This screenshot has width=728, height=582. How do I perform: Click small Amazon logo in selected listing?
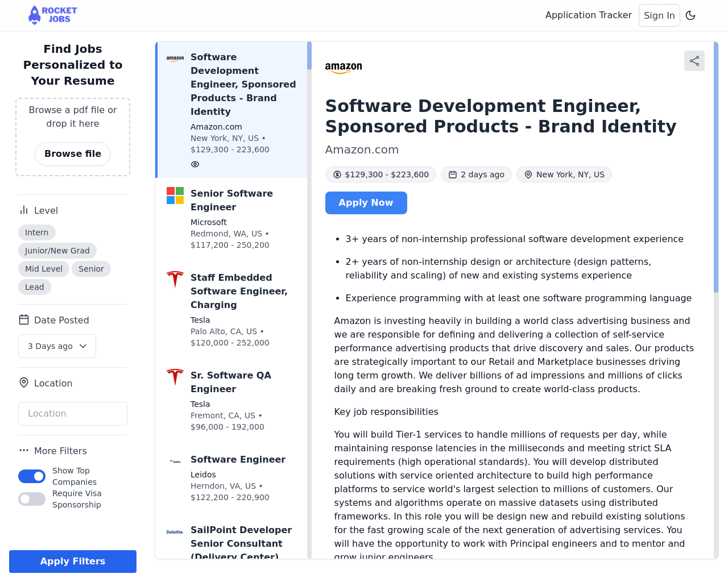(x=175, y=59)
